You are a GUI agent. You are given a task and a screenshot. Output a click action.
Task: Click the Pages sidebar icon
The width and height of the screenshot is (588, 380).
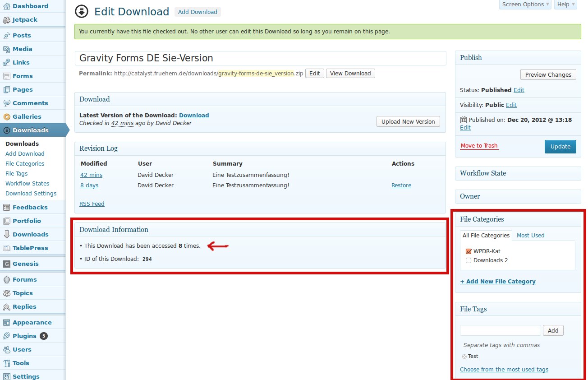click(x=7, y=90)
